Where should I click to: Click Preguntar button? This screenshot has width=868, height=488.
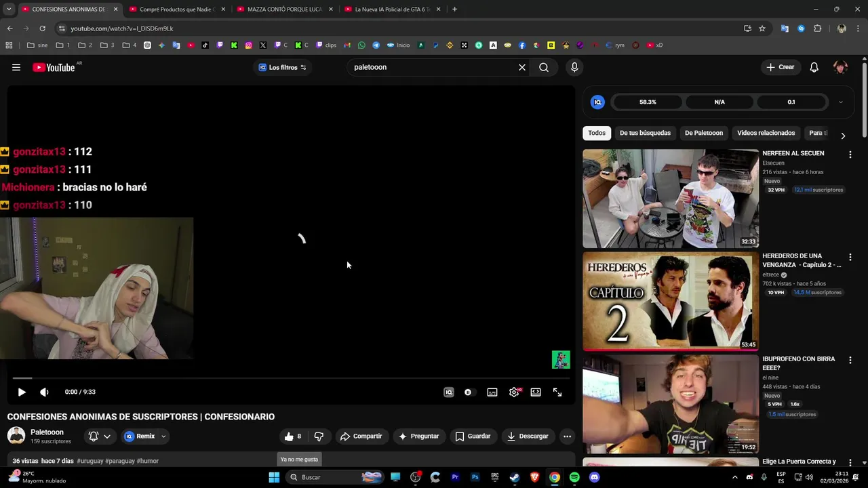tap(419, 436)
